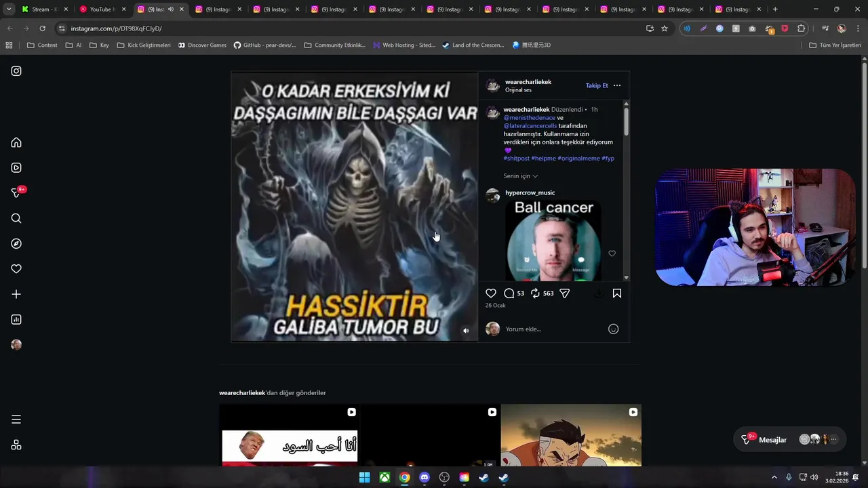This screenshot has height=488, width=868.
Task: Open the Community Etkinlik bookmarks folder
Action: tap(334, 45)
